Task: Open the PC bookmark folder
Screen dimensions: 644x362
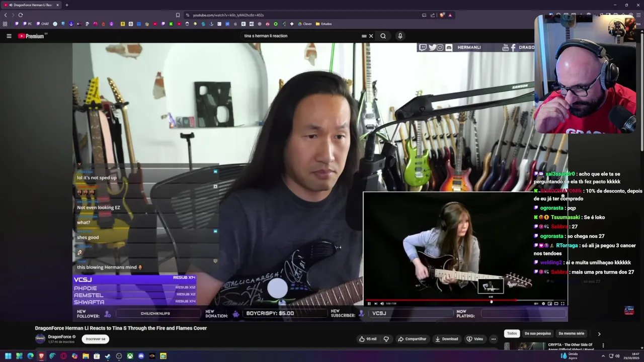Action: pos(27,24)
